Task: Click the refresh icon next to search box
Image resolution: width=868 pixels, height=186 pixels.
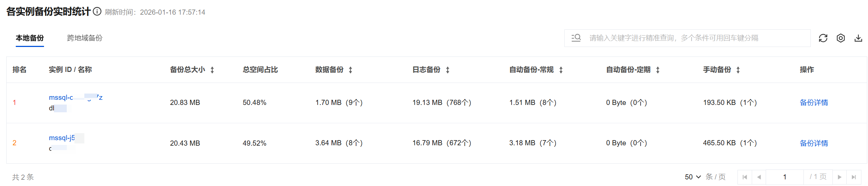Action: [x=823, y=38]
